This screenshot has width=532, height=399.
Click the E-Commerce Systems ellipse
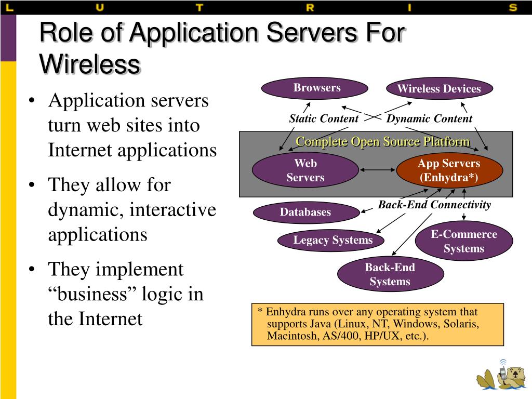point(464,241)
